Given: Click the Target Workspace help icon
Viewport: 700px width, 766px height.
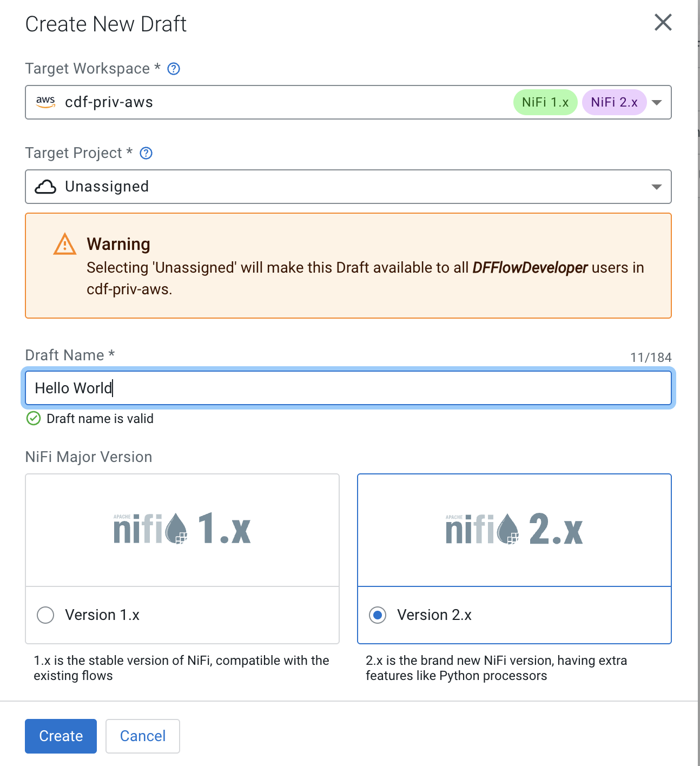Looking at the screenshot, I should click(x=174, y=69).
